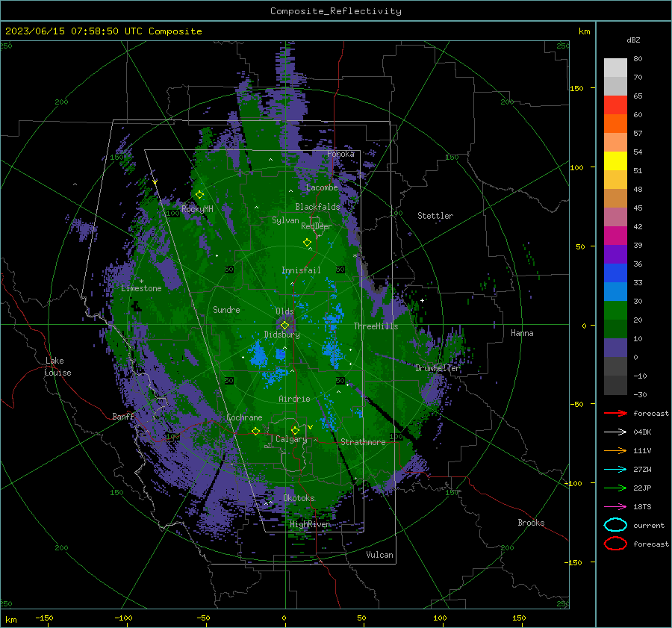Click the Lacombe city label

coord(322,187)
